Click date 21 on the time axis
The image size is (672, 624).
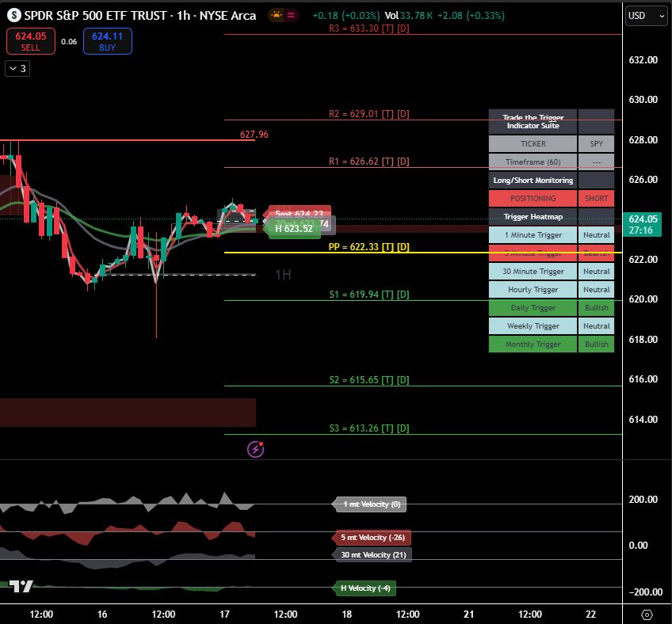[468, 614]
